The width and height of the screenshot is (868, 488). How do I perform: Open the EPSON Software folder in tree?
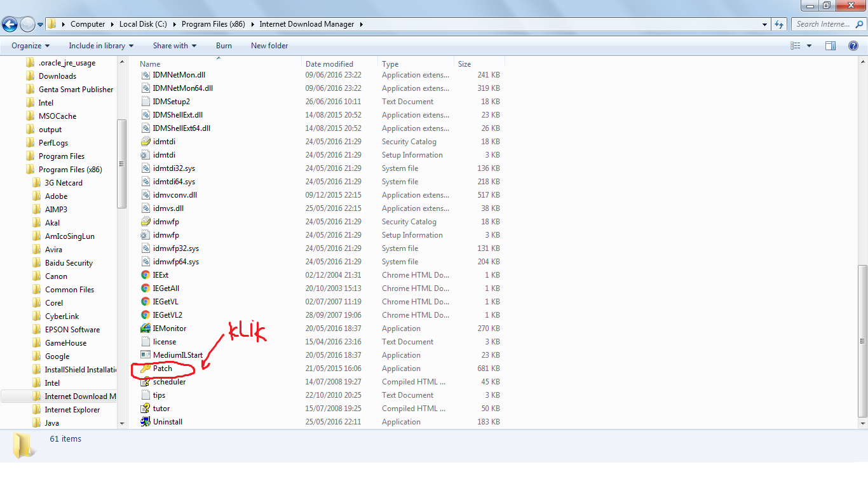click(x=72, y=330)
